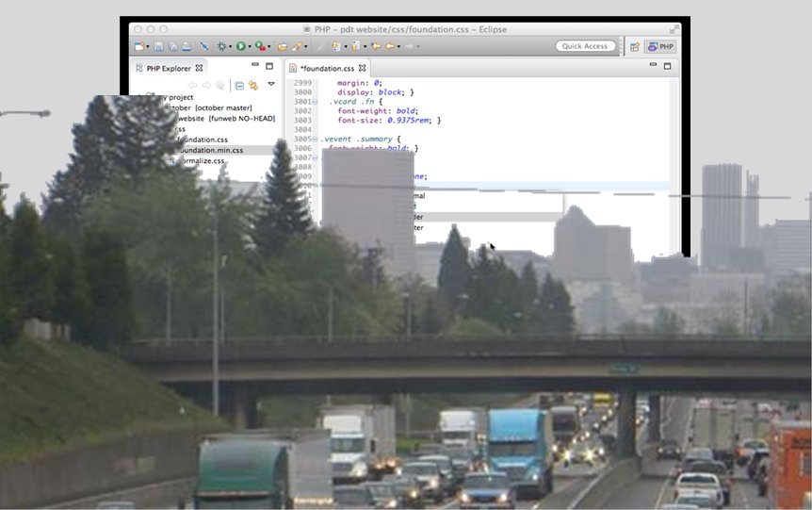The image size is (812, 510).
Task: Click the Eclipse window fullscreen arrows icon
Action: (x=674, y=29)
